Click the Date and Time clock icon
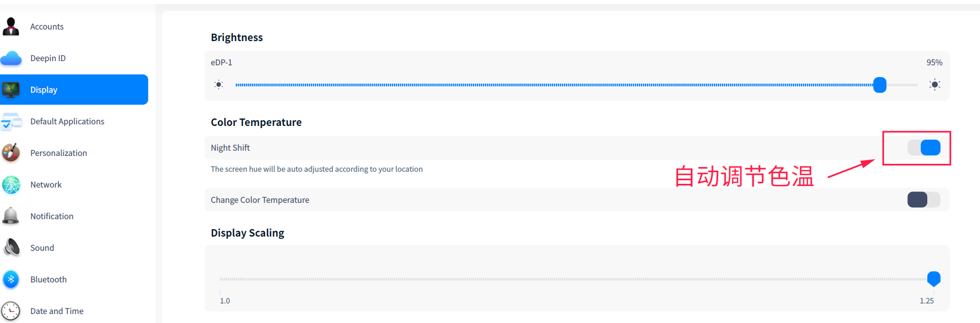Viewport: 980px width, 323px height. [11, 311]
